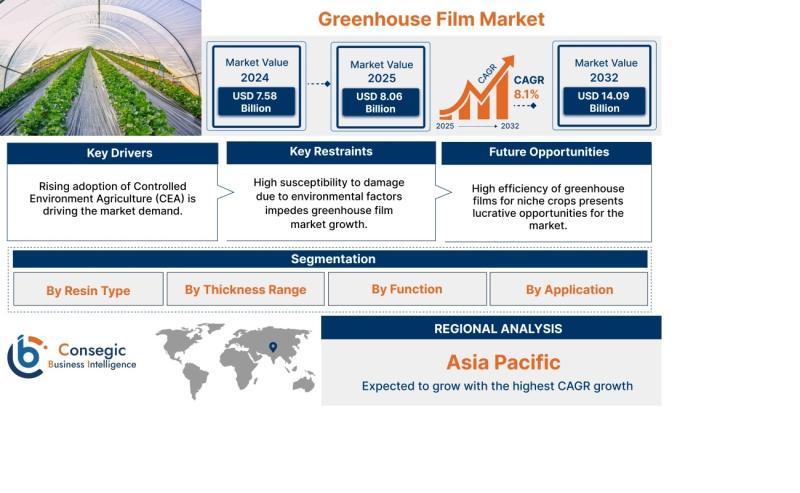This screenshot has width=800, height=493.
Task: Select the Market Value 2024 card
Action: (x=256, y=86)
